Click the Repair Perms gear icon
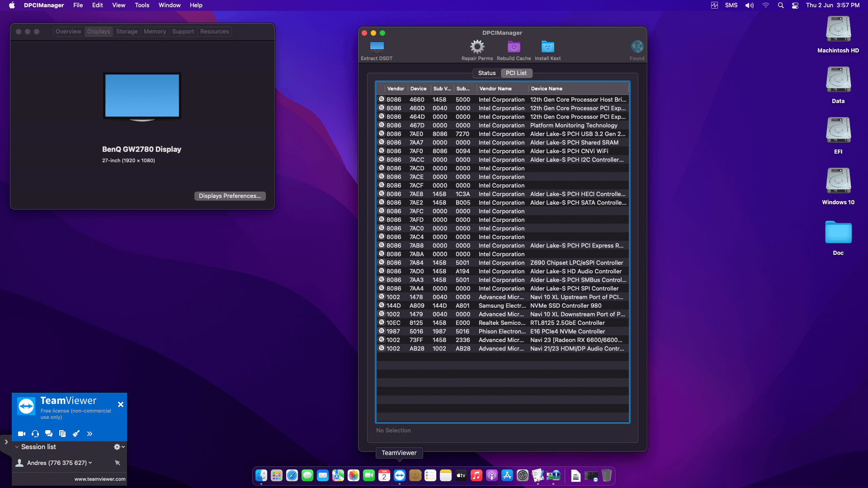 coord(477,47)
